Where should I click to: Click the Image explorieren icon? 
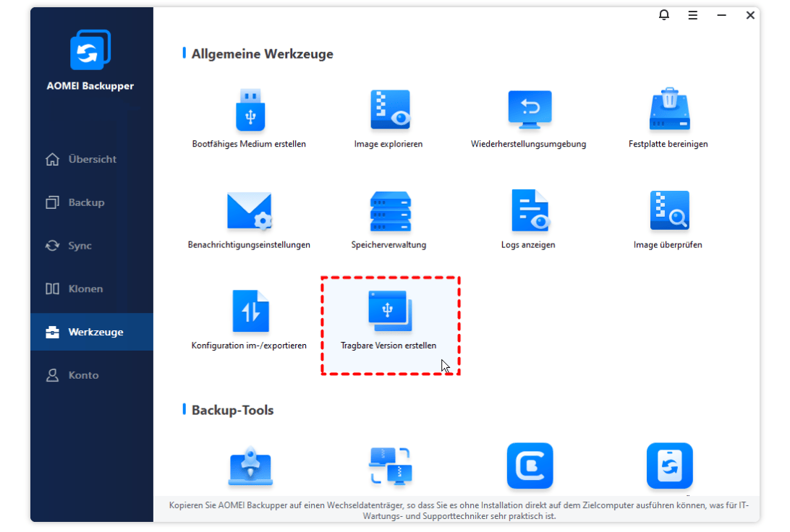tap(389, 111)
